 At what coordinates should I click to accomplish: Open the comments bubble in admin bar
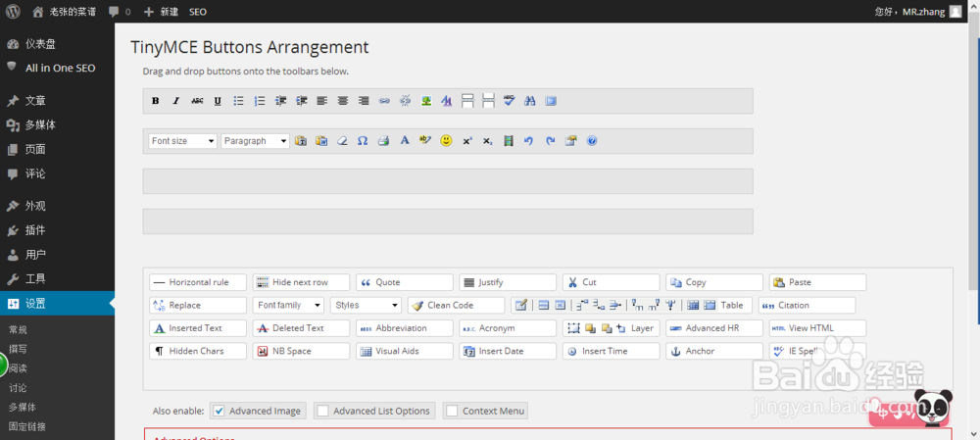(x=120, y=11)
